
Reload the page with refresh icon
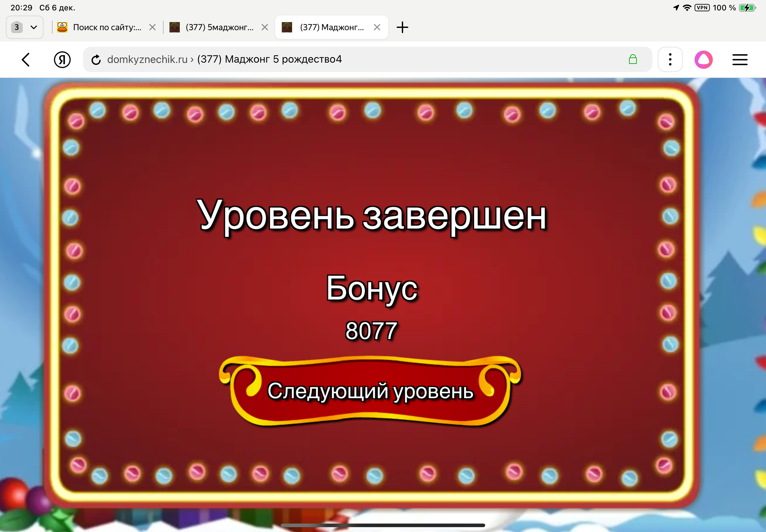pyautogui.click(x=96, y=60)
